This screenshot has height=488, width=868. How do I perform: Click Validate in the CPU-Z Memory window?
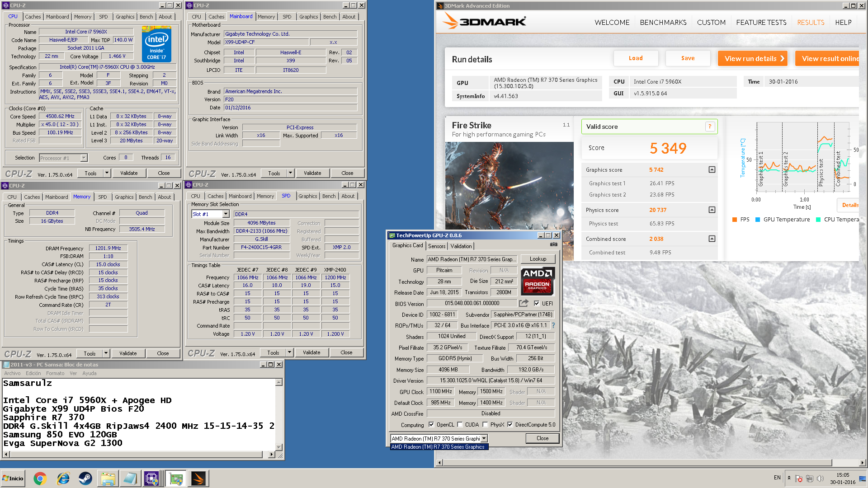coord(128,353)
